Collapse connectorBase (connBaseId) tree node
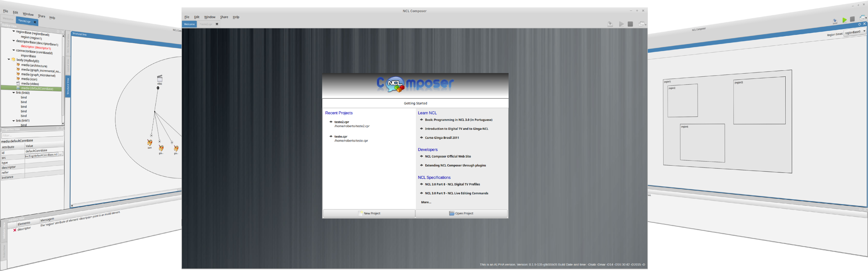Image resolution: width=868 pixels, height=271 pixels. point(13,50)
